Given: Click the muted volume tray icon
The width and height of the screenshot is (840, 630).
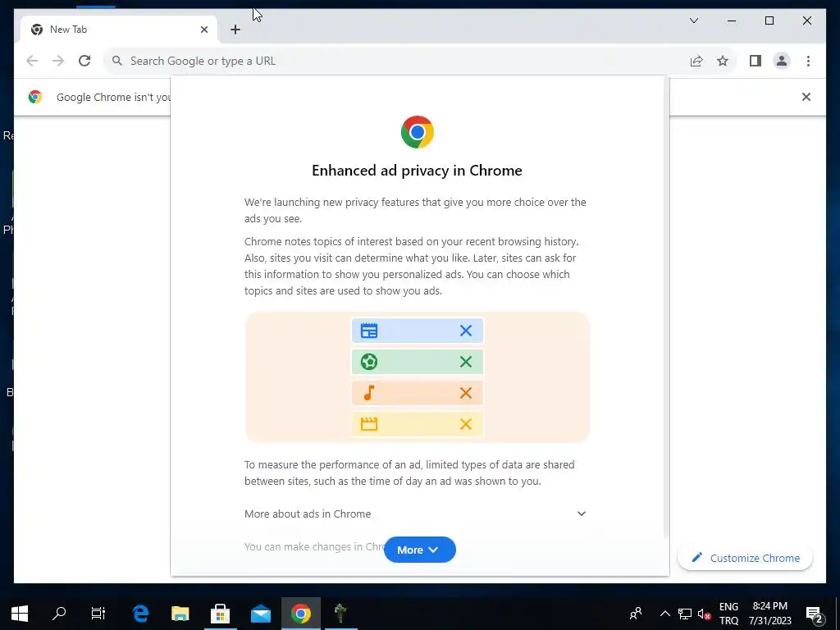Looking at the screenshot, I should point(705,614).
